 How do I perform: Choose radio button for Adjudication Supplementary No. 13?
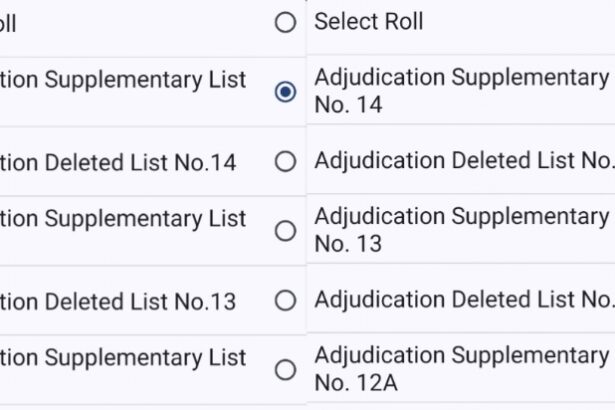tap(285, 231)
